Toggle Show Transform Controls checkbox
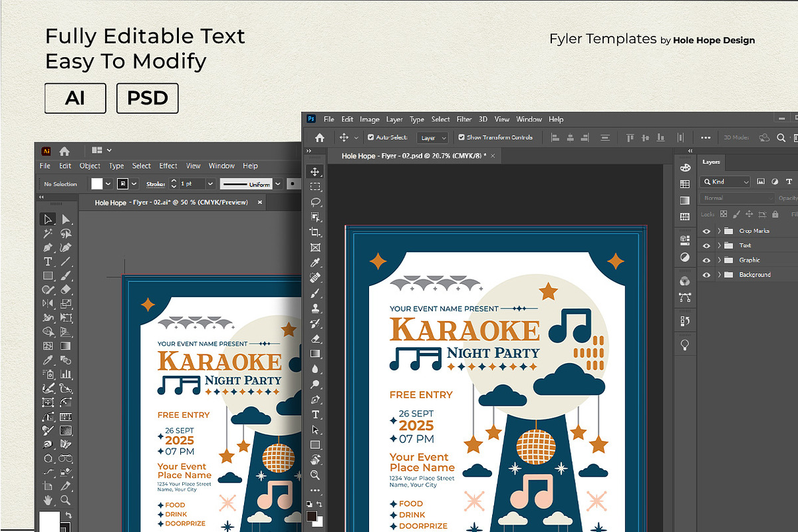 tap(462, 138)
